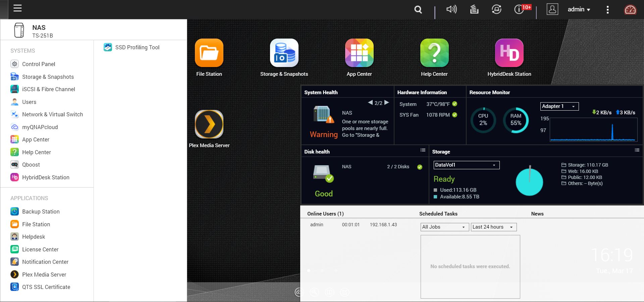644x302 pixels.
Task: Open Helpdesk application
Action: pos(28,237)
